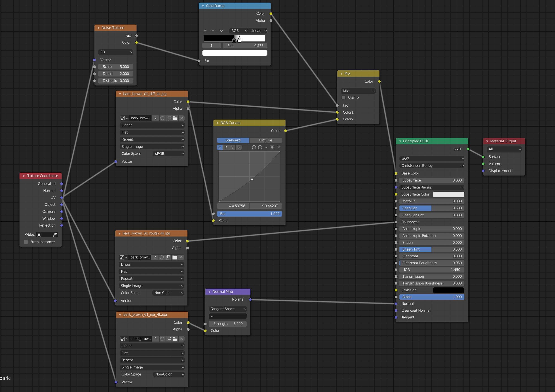Open the Tangent Space dropdown in Normal Map

(228, 309)
